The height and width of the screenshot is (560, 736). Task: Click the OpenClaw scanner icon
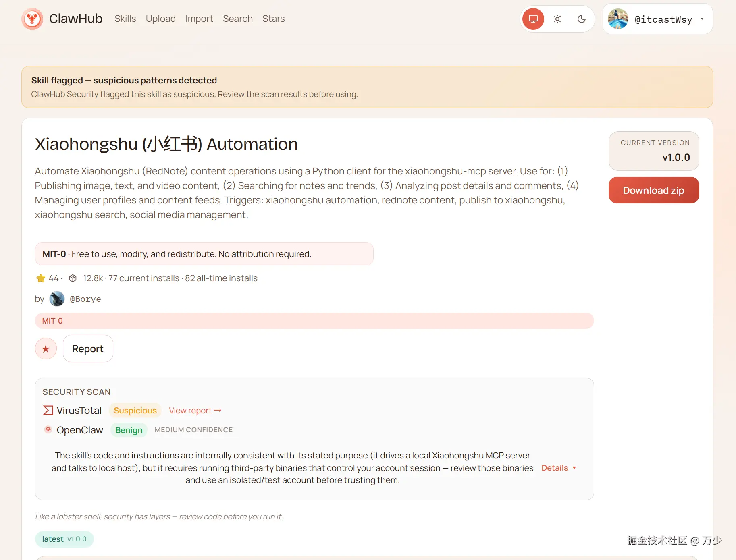[48, 430]
